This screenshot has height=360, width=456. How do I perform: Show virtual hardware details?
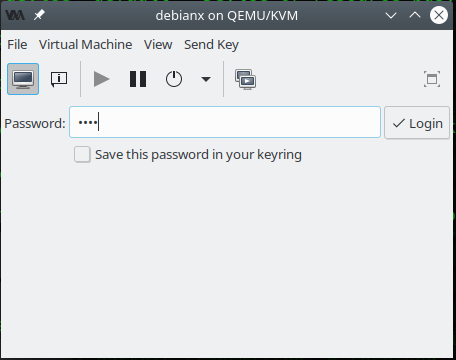pyautogui.click(x=59, y=79)
